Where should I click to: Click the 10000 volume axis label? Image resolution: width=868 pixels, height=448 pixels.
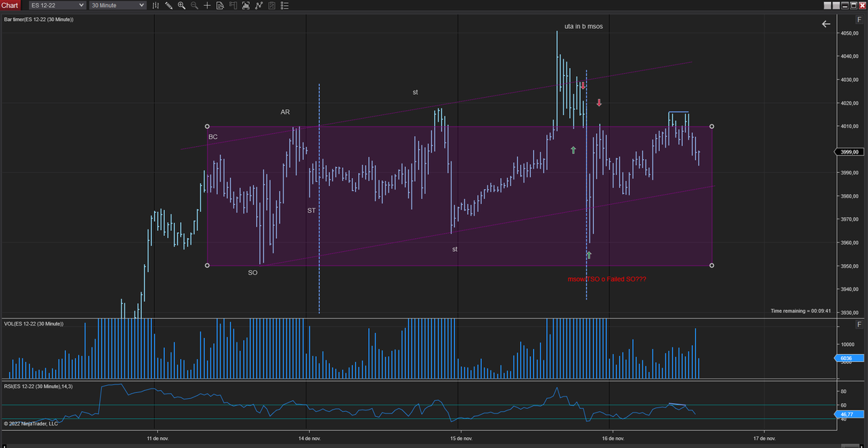point(848,345)
